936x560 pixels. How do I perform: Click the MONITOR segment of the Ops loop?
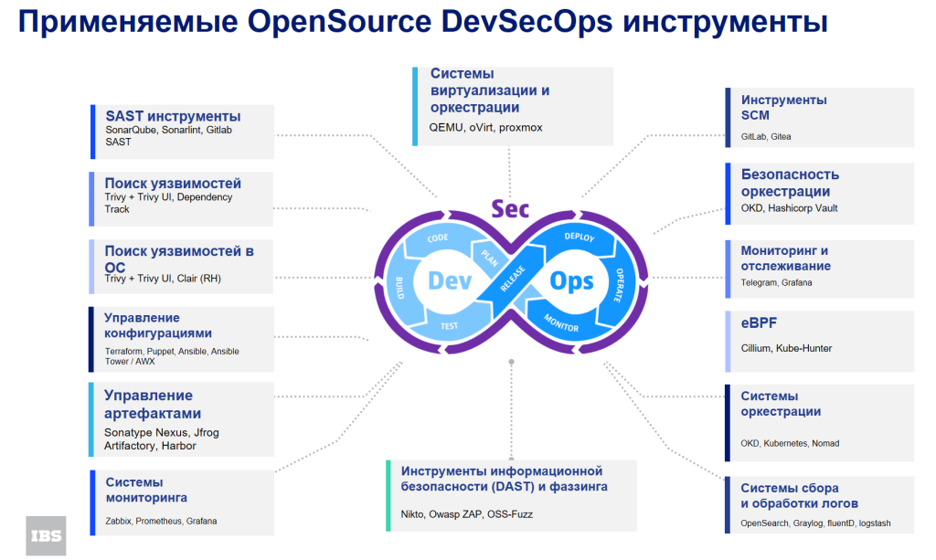point(561,322)
